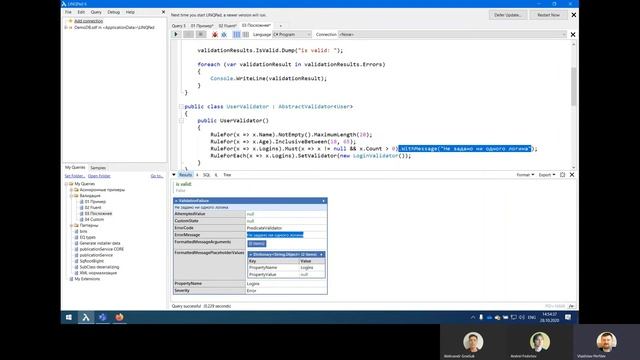This screenshot has height=360, width=640.
Task: Expand the (0 items) FormattedMessageArguments value
Action: [257, 244]
